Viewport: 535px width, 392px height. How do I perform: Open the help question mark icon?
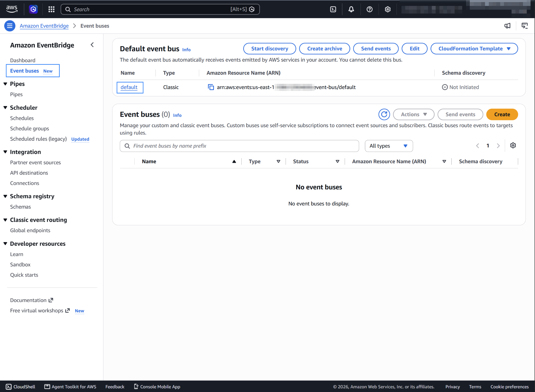(x=369, y=9)
